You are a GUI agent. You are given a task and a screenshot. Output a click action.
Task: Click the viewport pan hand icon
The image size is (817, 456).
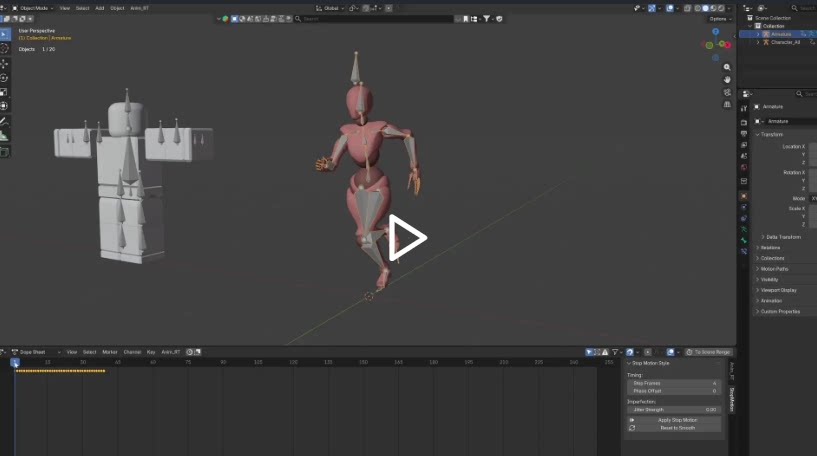(x=727, y=80)
